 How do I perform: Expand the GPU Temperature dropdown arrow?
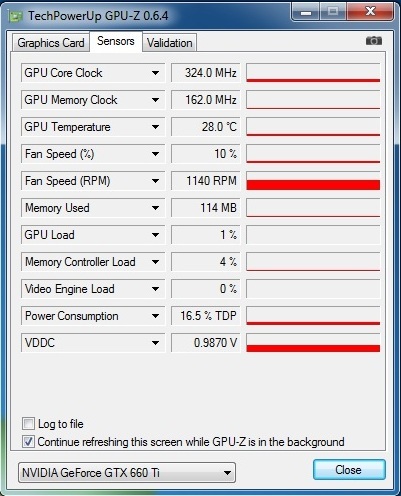(x=155, y=127)
